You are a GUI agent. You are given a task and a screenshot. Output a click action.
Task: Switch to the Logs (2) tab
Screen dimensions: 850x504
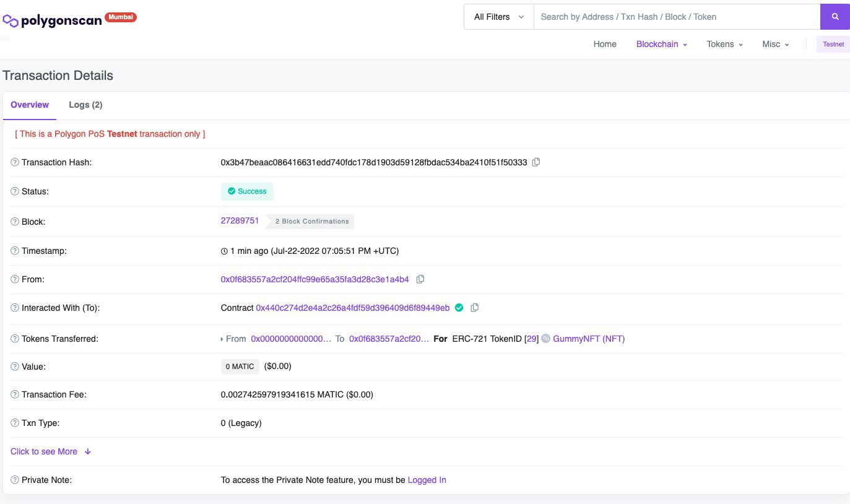(x=85, y=105)
